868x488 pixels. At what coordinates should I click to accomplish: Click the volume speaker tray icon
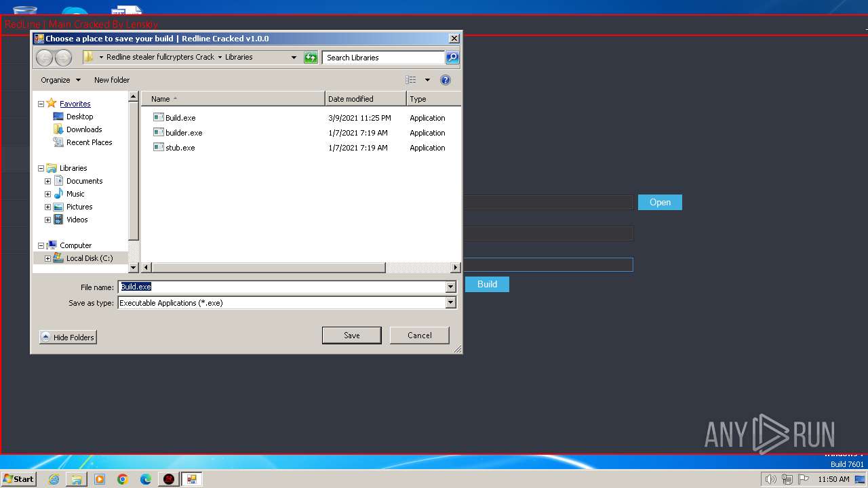tap(770, 479)
